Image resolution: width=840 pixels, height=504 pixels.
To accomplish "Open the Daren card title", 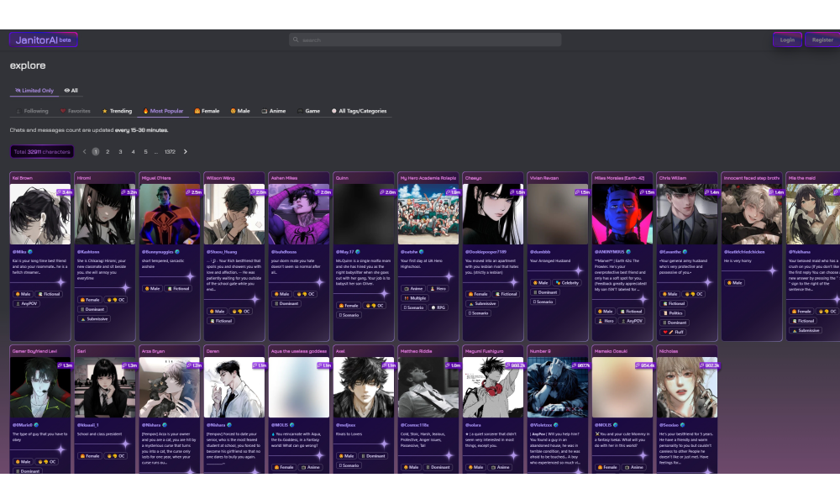I will (213, 351).
